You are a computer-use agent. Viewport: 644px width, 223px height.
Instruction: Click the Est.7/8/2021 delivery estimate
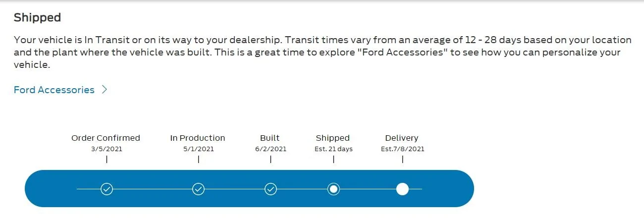[402, 149]
